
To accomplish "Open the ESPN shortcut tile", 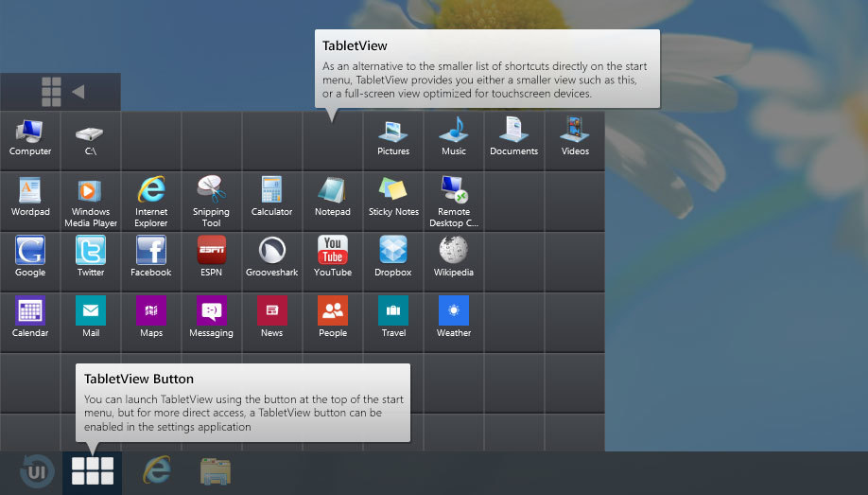I will click(212, 261).
